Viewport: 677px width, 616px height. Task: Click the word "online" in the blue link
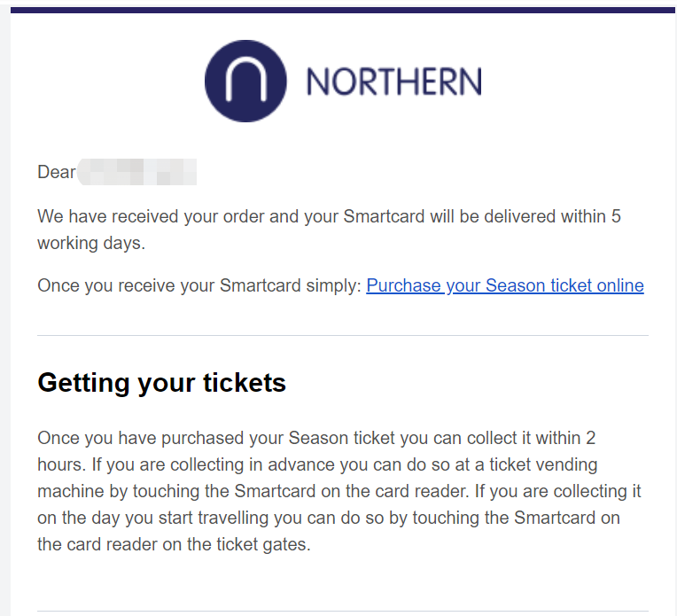(620, 285)
